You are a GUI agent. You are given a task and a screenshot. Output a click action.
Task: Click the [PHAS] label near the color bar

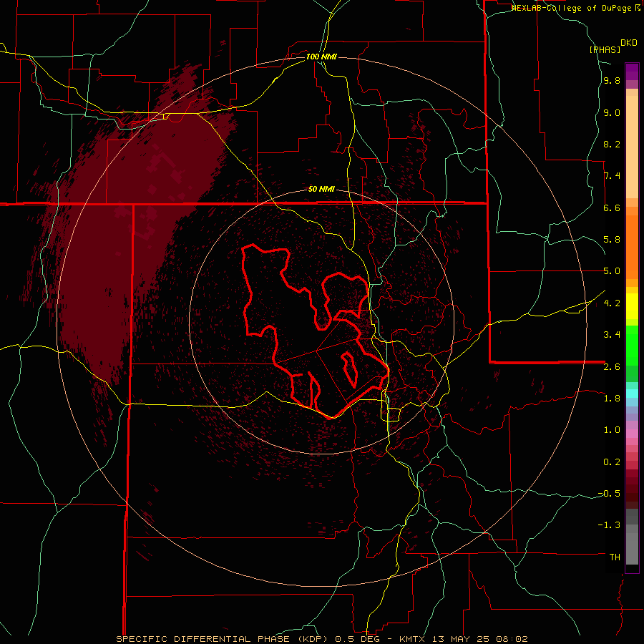tap(605, 49)
